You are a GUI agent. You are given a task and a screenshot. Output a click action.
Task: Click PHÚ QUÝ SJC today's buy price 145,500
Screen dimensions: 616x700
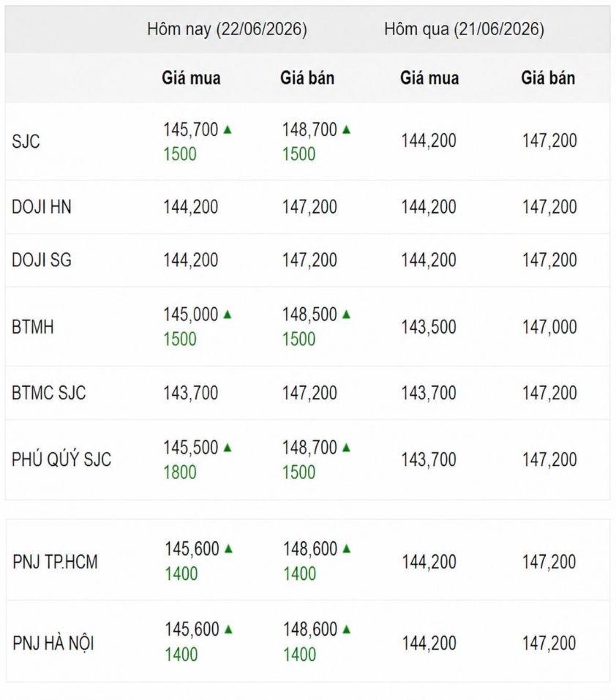pos(191,448)
